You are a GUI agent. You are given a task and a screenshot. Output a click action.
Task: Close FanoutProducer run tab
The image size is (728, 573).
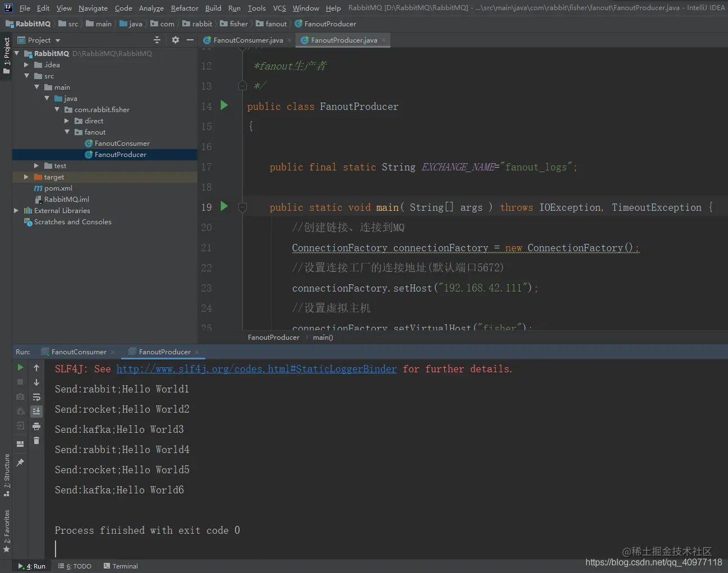(197, 352)
